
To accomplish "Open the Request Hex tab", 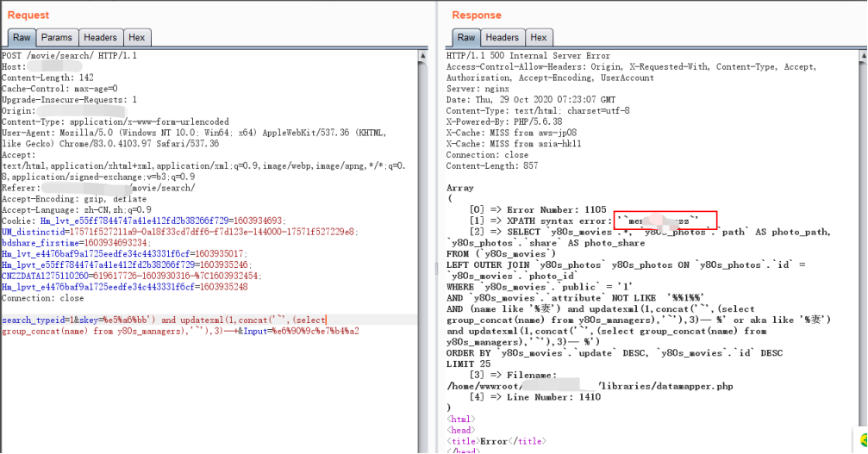I will (137, 38).
